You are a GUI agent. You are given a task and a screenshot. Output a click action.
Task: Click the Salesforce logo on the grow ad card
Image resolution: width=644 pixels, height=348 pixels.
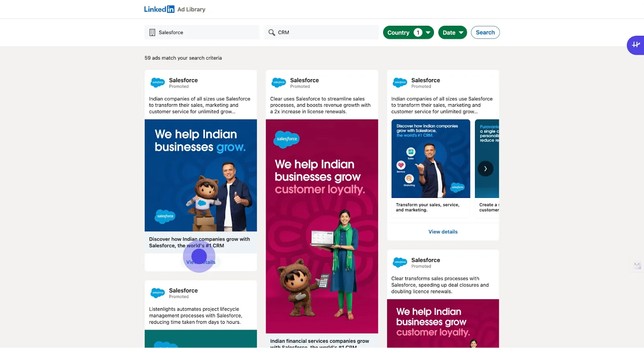click(157, 82)
